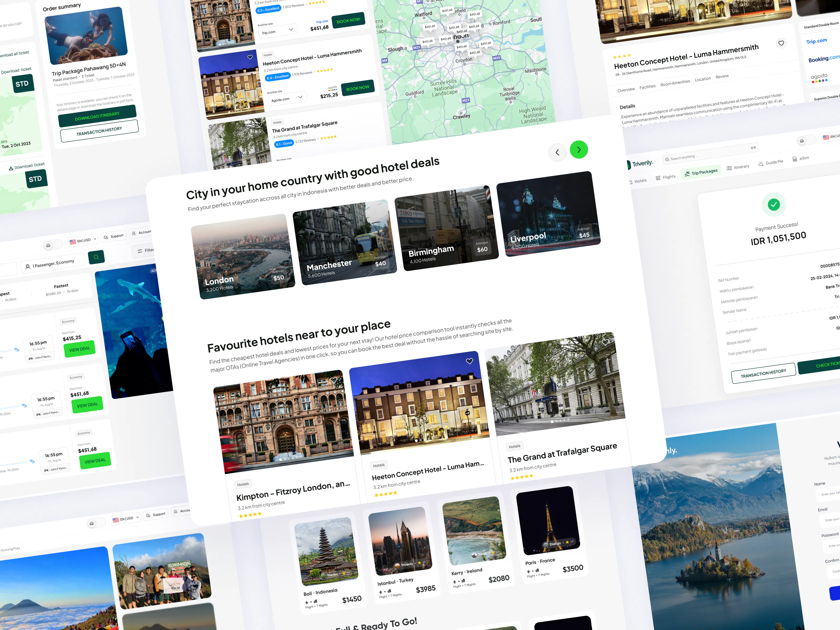Click BOOK NOW for the $215,25 Heeton hotel
Viewport: 840px width, 630px height.
click(x=358, y=88)
